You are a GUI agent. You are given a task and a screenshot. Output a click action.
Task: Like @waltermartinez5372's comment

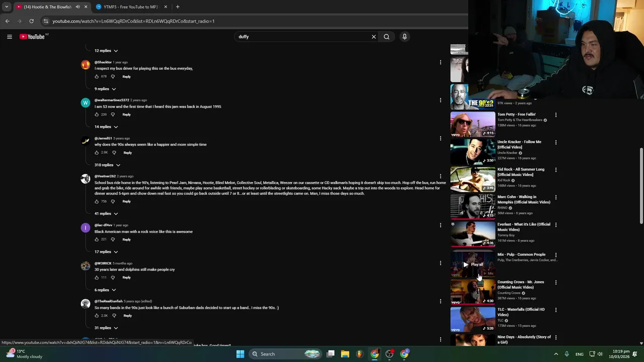pos(97,115)
